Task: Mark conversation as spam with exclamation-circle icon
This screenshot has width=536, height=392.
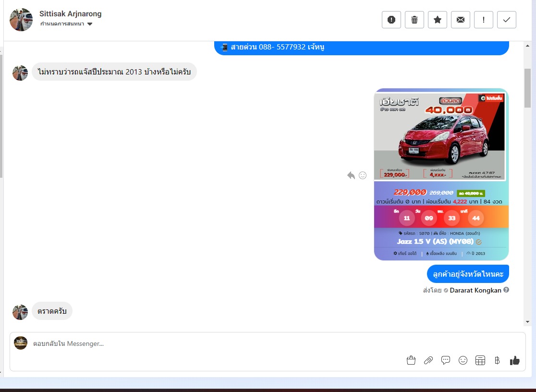Action: click(x=391, y=20)
